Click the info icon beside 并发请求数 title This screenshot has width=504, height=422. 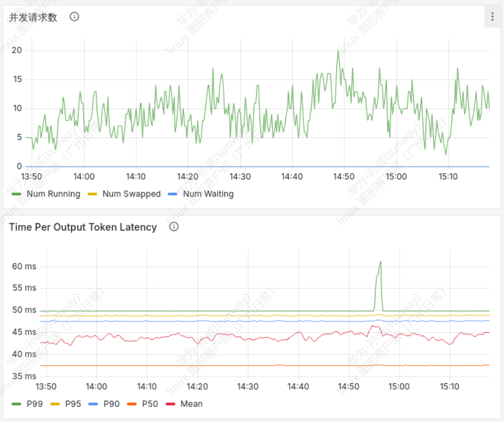click(x=74, y=16)
